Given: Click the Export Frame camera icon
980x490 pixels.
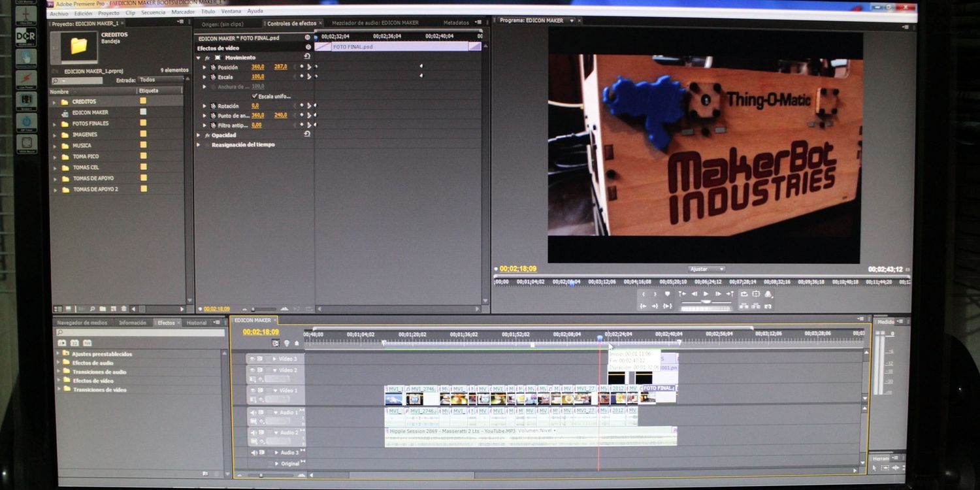Looking at the screenshot, I should 768,306.
